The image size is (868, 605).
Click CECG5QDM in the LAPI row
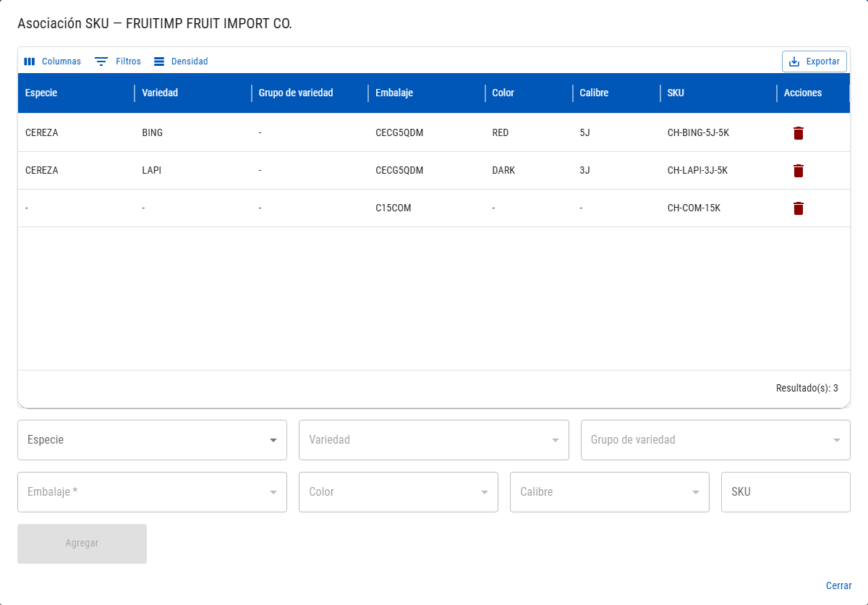tap(399, 171)
